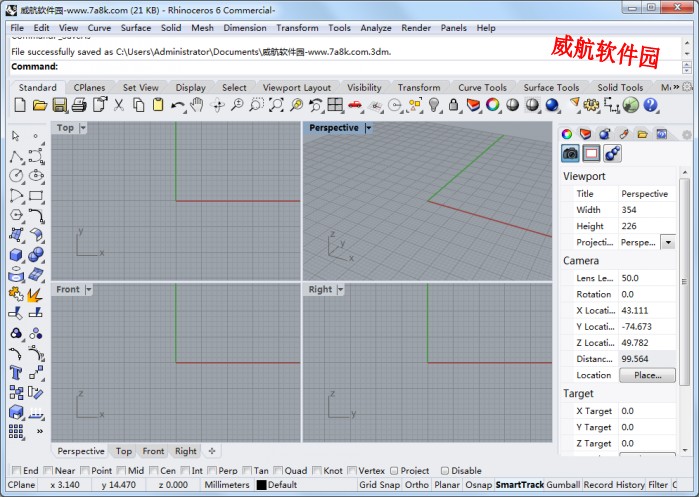Select the Text tool in left sidebar

pos(16,372)
